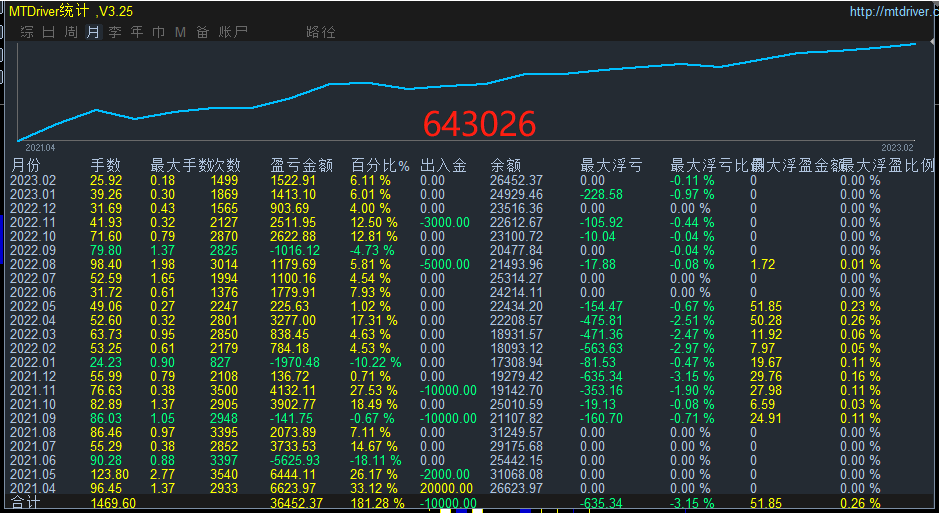
Task: Switch to the 综 summary tab
Action: tap(27, 32)
